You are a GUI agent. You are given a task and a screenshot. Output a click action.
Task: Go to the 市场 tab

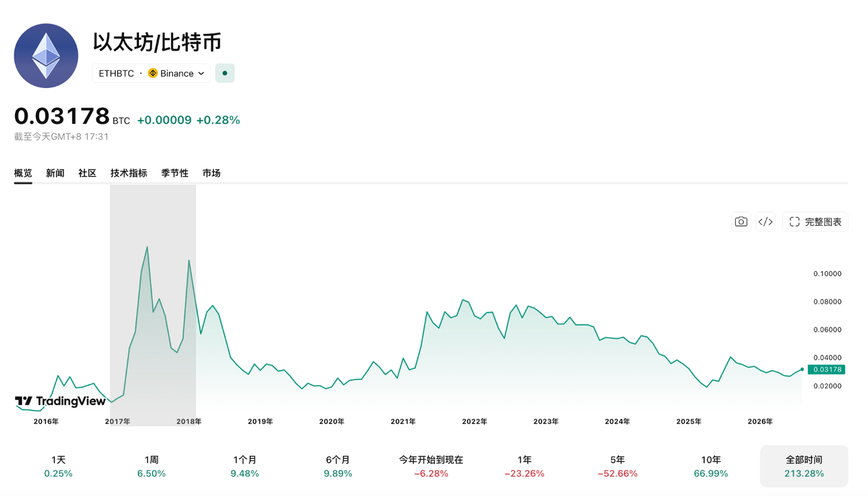click(211, 173)
